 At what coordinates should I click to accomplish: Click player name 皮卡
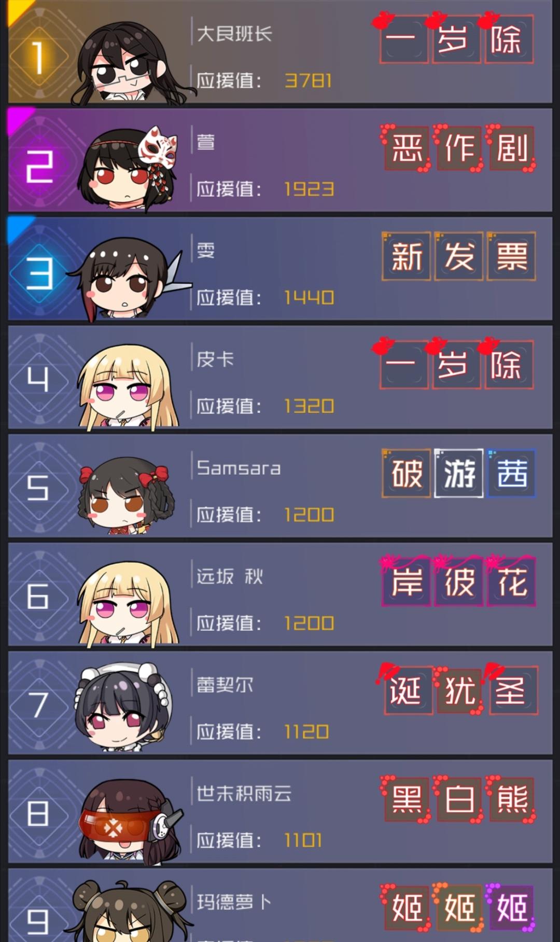[215, 359]
